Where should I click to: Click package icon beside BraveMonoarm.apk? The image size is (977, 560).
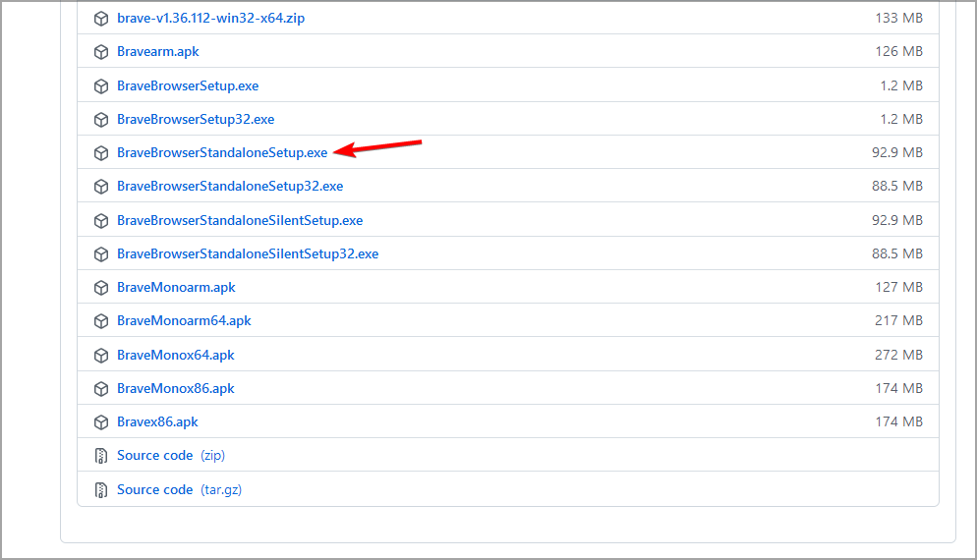pos(101,288)
